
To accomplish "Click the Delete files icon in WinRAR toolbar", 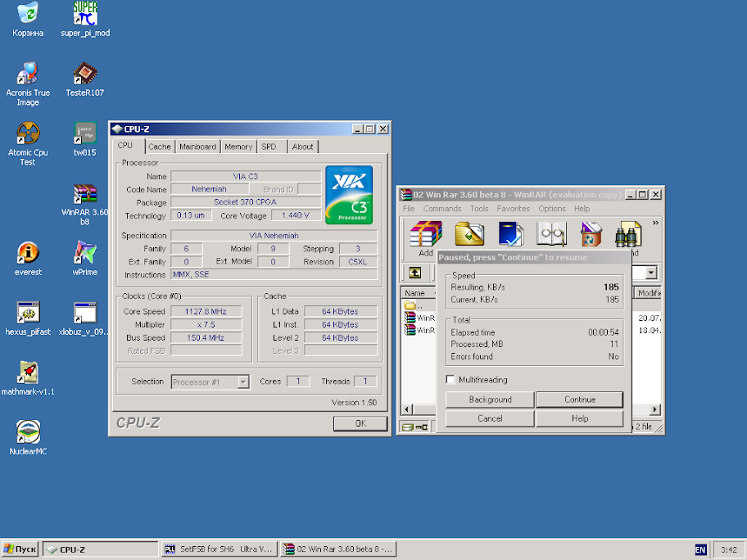I will (x=591, y=234).
